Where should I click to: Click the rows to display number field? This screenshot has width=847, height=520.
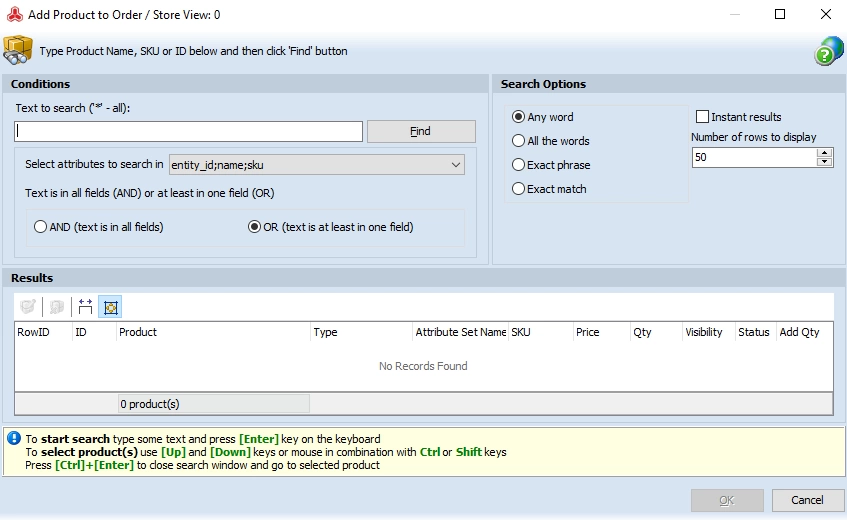coord(755,157)
